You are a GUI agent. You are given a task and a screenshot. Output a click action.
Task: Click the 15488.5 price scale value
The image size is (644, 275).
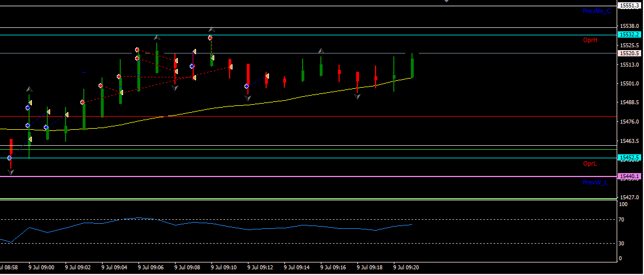click(630, 102)
